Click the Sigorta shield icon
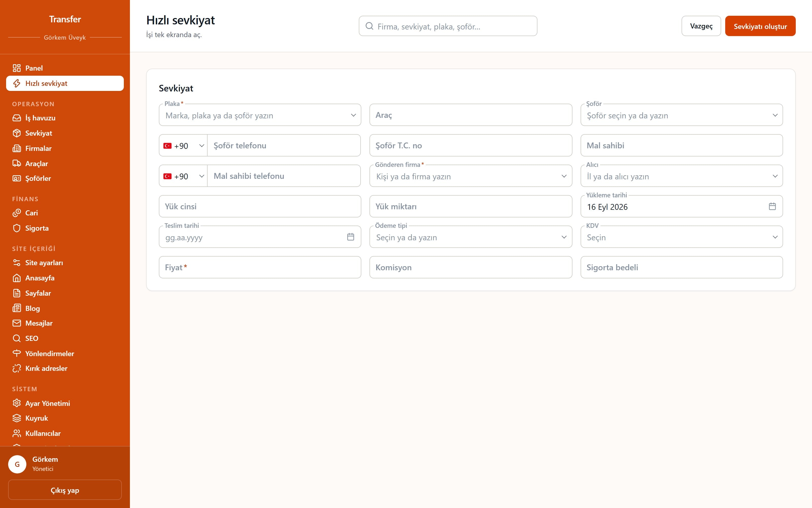This screenshot has height=508, width=812. tap(16, 228)
